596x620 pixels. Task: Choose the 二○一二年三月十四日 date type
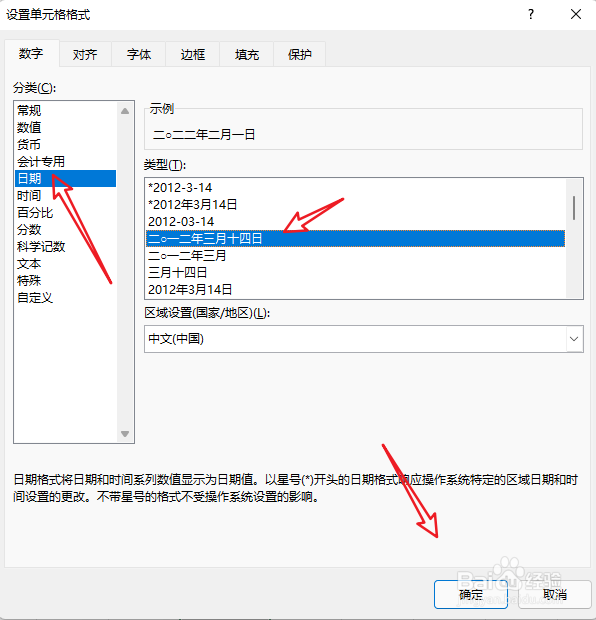coord(356,238)
